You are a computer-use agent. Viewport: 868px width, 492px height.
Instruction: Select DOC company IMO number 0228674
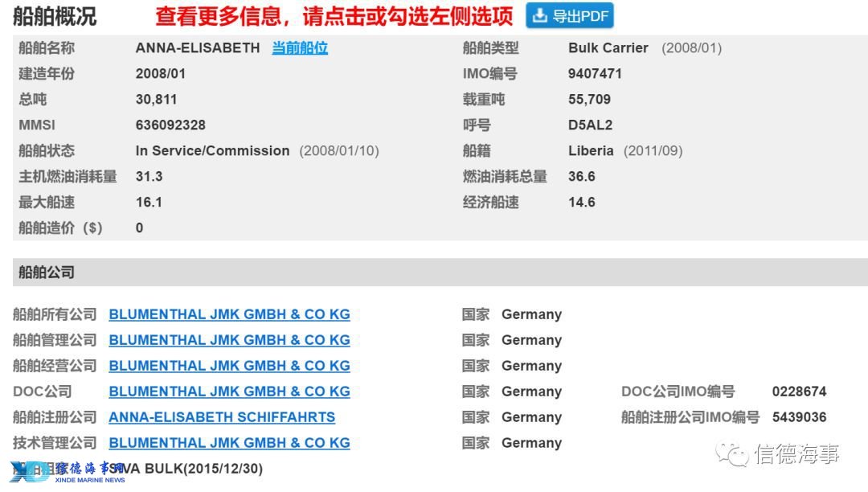(x=800, y=392)
